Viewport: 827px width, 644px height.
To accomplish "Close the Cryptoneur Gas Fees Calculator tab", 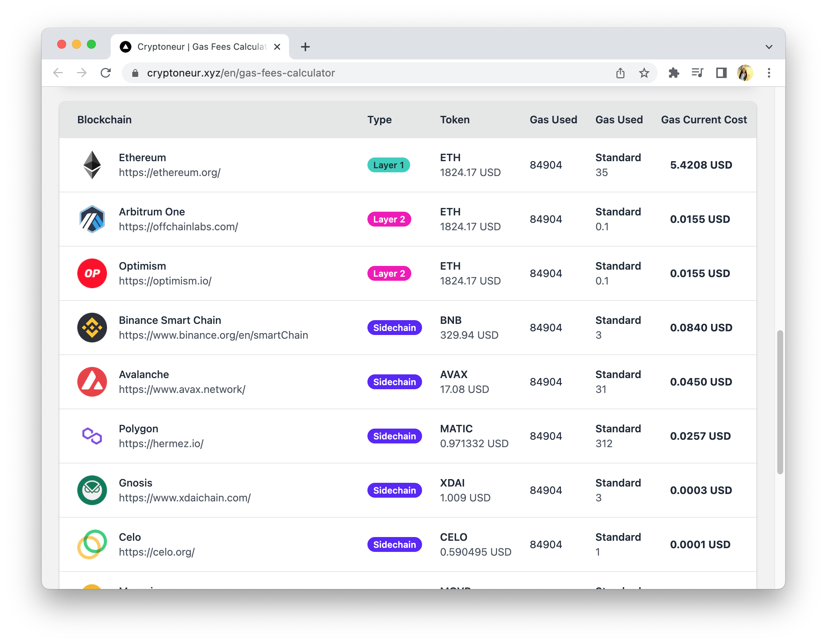I will tap(277, 46).
